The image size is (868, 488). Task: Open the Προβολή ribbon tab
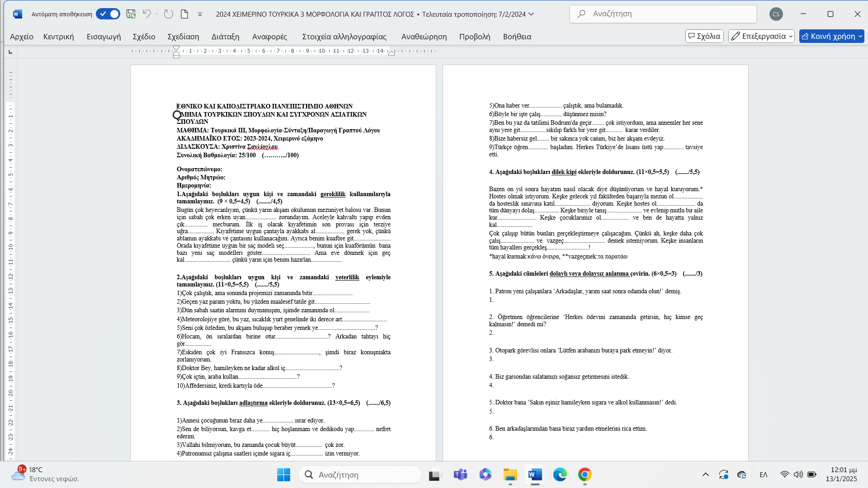pyautogui.click(x=475, y=37)
